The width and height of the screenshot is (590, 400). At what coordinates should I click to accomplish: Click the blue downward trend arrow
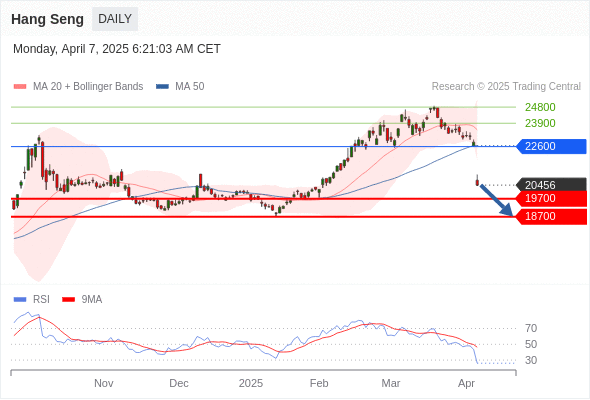496,200
